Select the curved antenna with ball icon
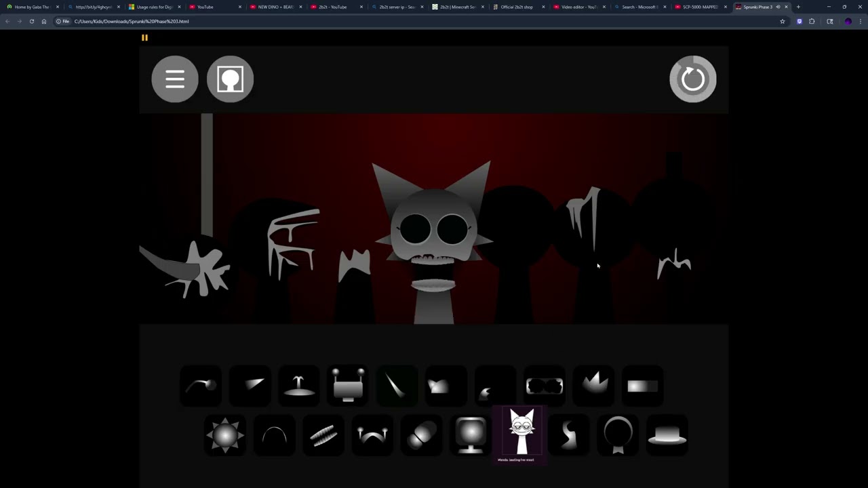The height and width of the screenshot is (488, 868). point(201,386)
